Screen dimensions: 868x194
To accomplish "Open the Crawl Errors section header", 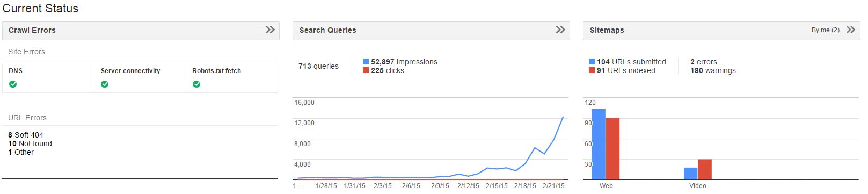I will point(141,31).
